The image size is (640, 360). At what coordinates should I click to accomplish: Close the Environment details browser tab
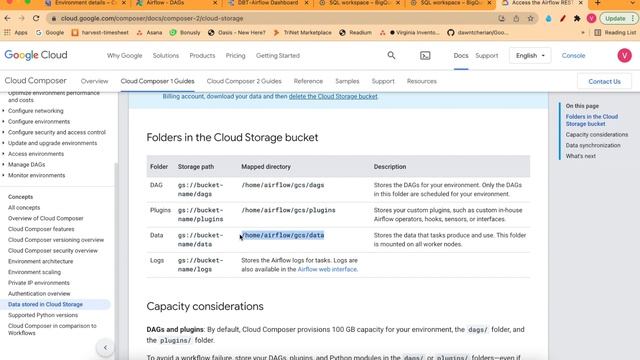[124, 3]
